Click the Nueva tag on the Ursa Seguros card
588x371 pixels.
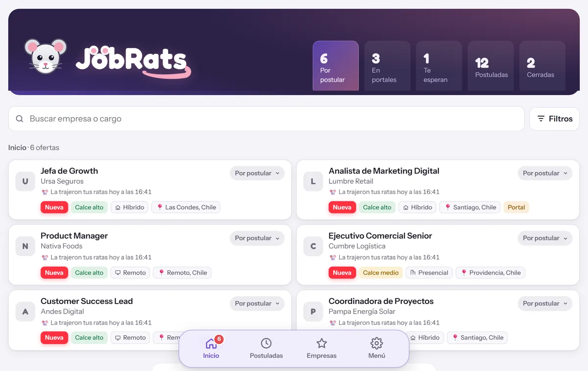(54, 207)
